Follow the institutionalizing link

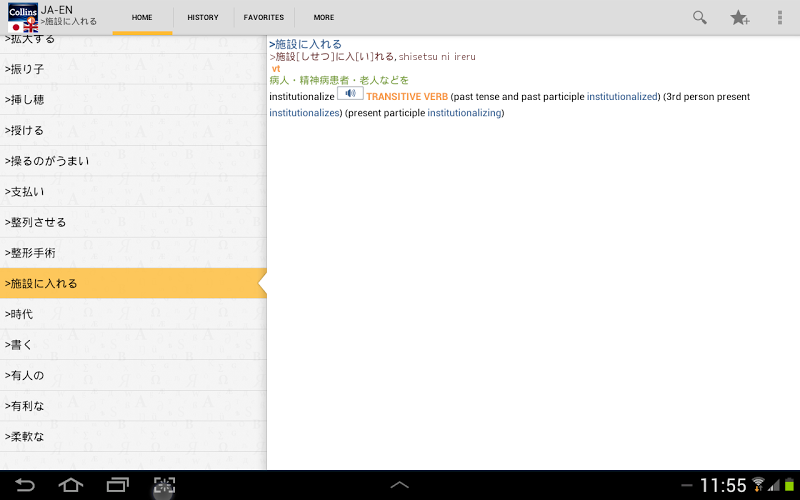pos(464,113)
